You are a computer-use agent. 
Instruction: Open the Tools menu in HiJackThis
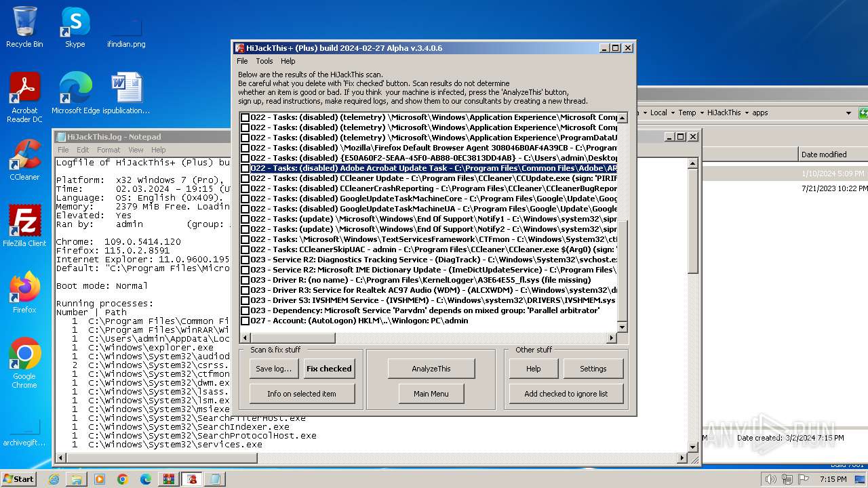click(264, 61)
